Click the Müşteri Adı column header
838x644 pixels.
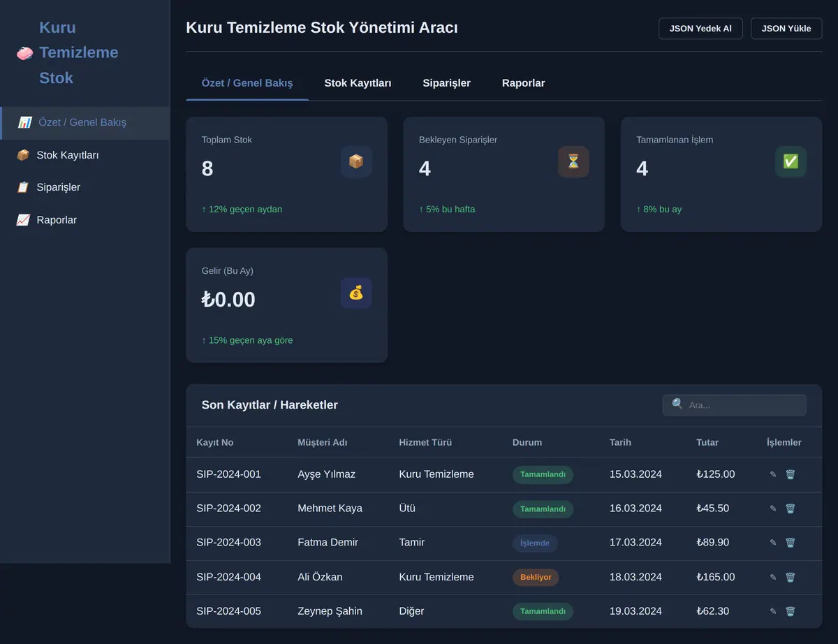coord(323,442)
